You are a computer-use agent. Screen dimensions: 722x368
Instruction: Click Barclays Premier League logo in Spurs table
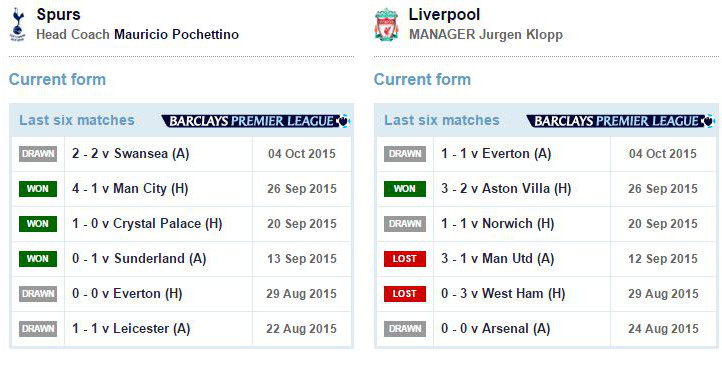pos(256,121)
